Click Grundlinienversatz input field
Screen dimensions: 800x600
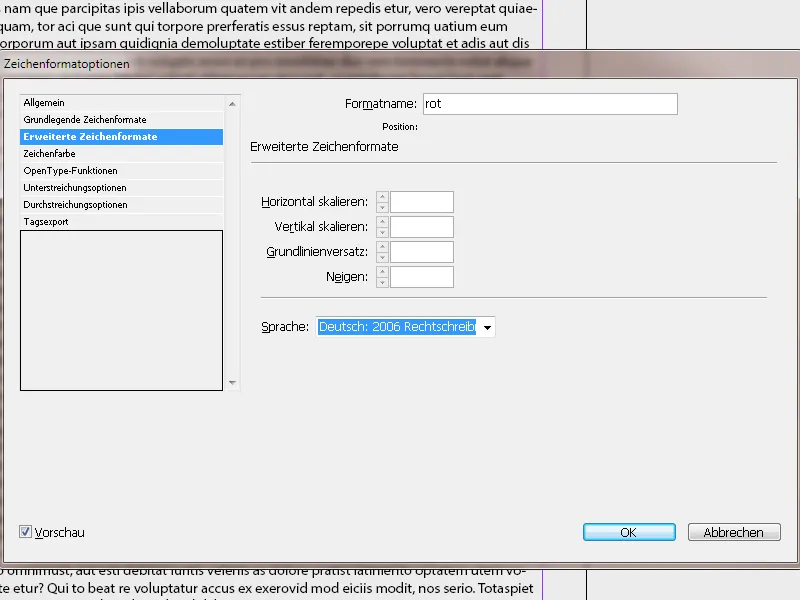[x=421, y=252]
